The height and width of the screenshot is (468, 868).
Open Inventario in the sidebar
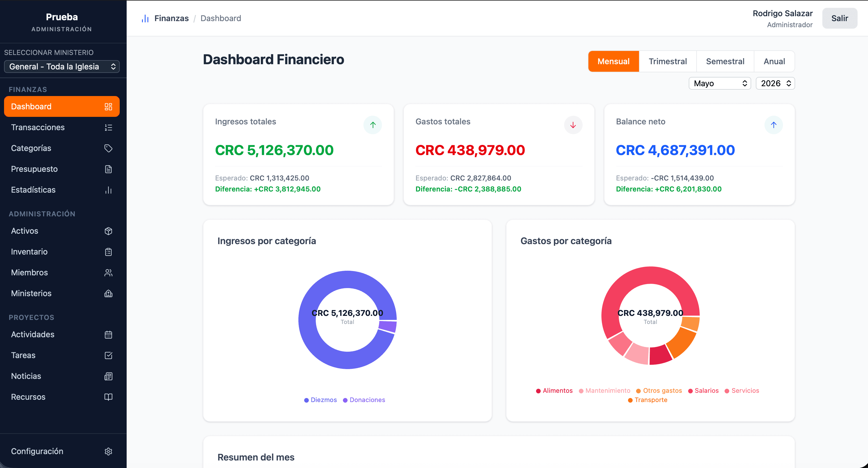pyautogui.click(x=62, y=252)
